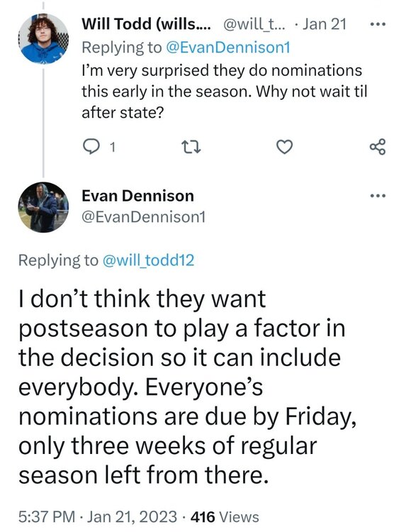The width and height of the screenshot is (406, 532).
Task: Follow the @will_todd12 mention link
Action: [x=148, y=260]
